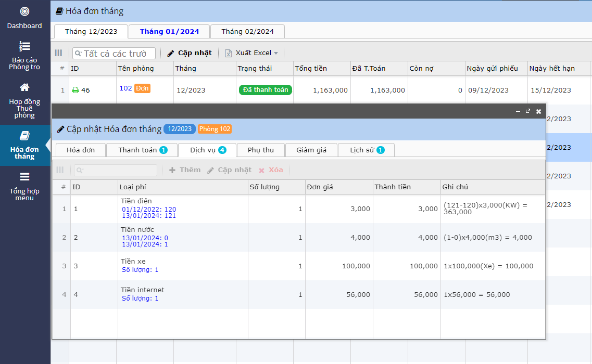
Task: Open the Dashboard sidebar icon
Action: point(24,11)
